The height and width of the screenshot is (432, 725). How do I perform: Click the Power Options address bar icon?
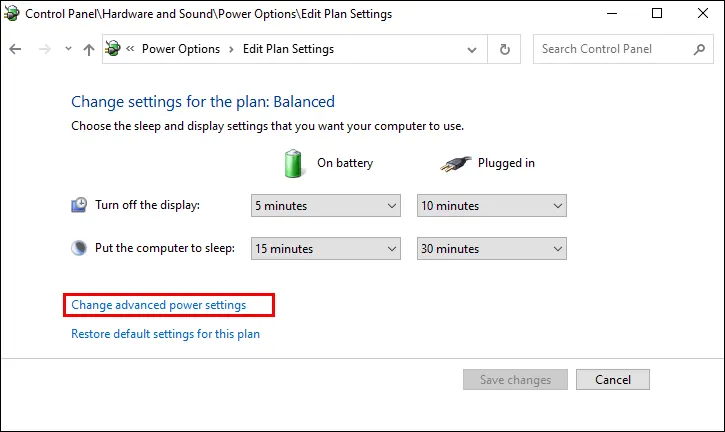point(114,49)
